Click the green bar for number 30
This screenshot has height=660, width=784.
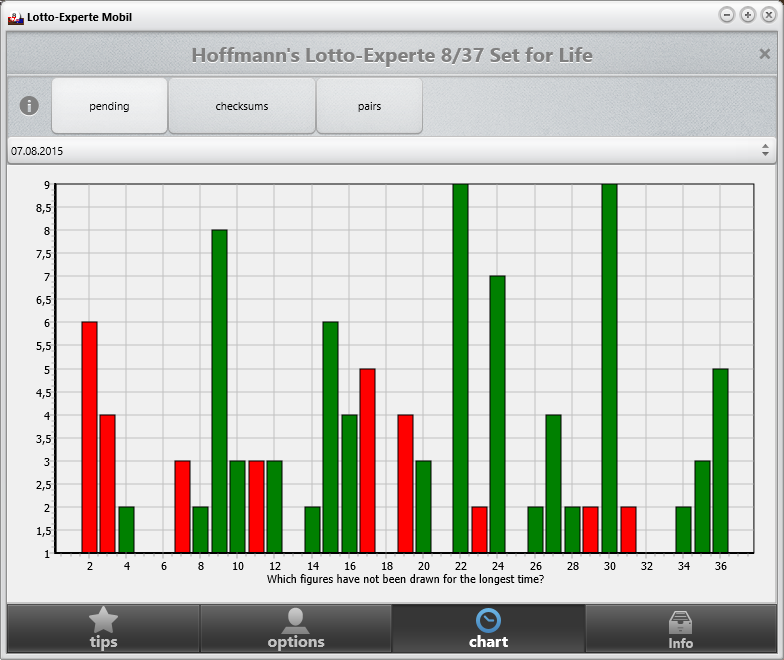610,368
